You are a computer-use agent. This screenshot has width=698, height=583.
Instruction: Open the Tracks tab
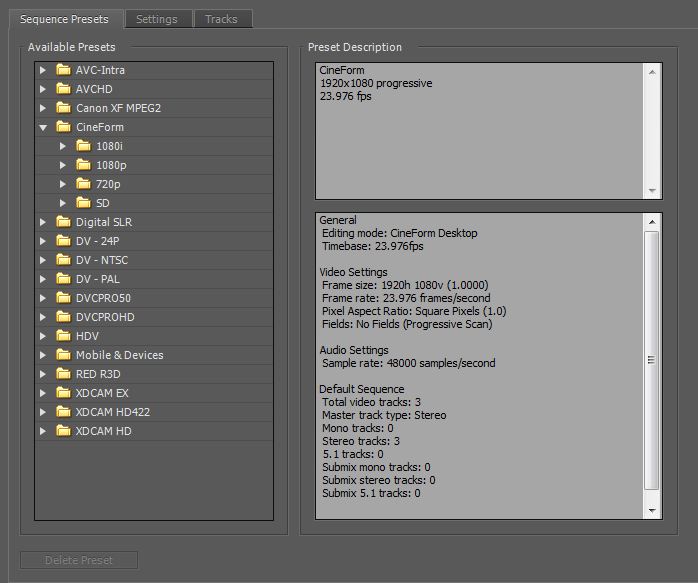[x=221, y=19]
